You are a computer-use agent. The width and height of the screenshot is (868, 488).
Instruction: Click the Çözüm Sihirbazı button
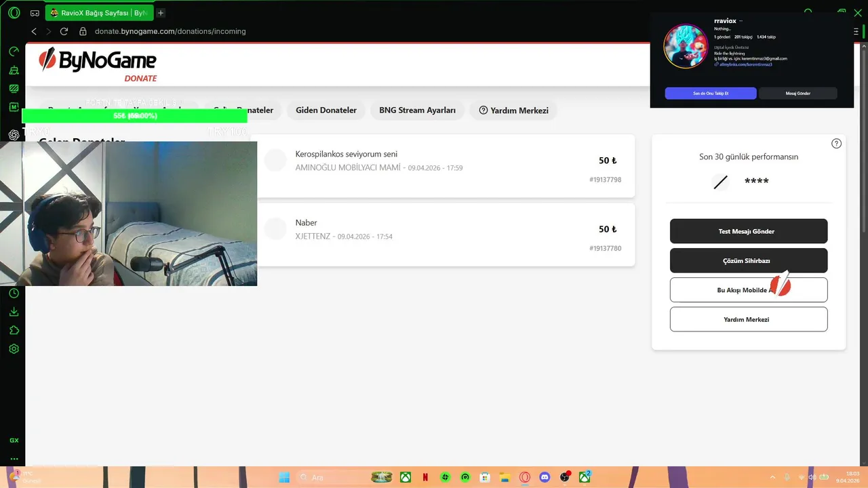(749, 260)
